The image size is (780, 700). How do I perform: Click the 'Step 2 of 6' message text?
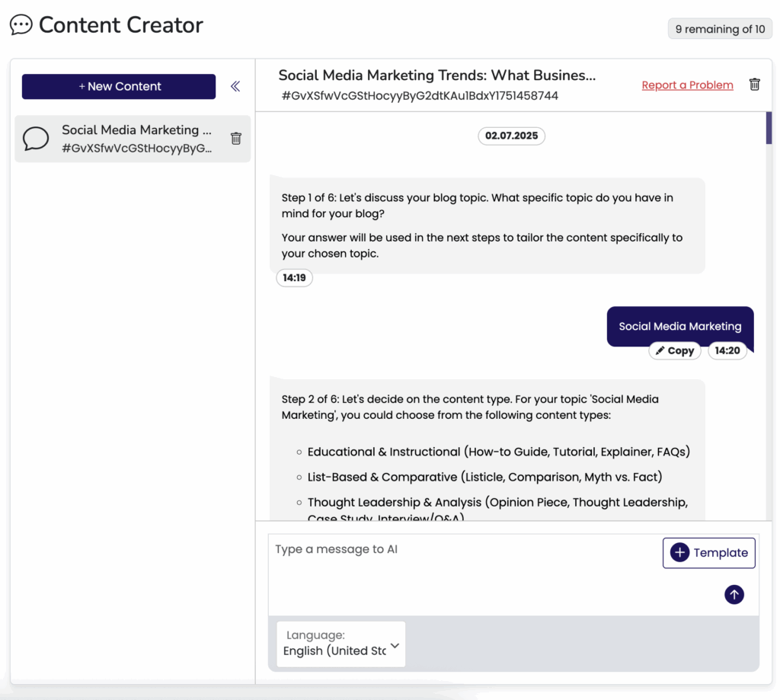(x=470, y=407)
